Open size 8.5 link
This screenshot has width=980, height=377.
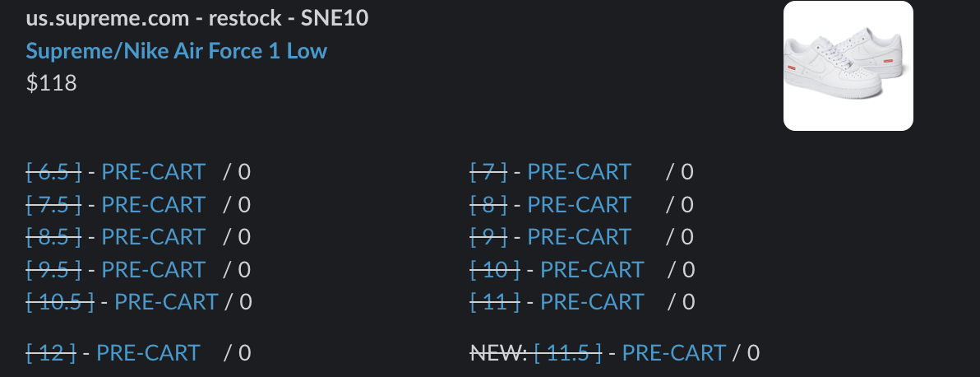[x=53, y=237]
